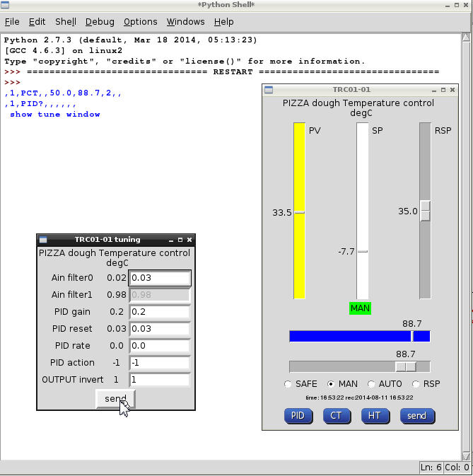
Task: Open the Debug menu
Action: [x=100, y=22]
